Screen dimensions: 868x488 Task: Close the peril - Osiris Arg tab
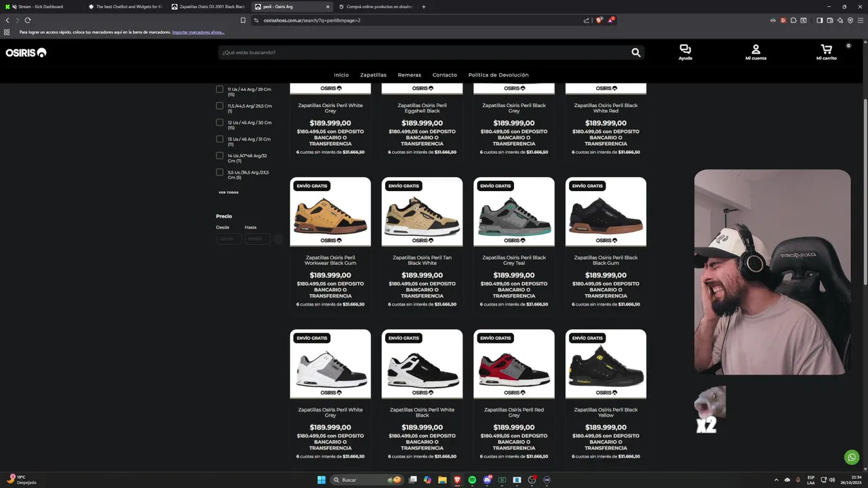point(328,7)
